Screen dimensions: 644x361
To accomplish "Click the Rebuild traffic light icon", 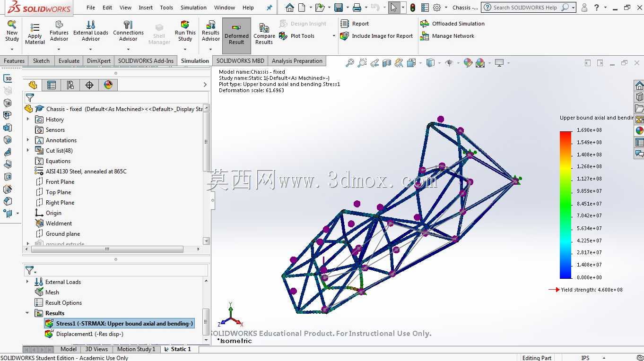I will click(413, 8).
